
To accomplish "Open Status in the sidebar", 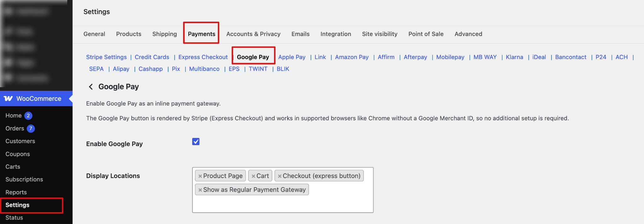I will (14, 218).
